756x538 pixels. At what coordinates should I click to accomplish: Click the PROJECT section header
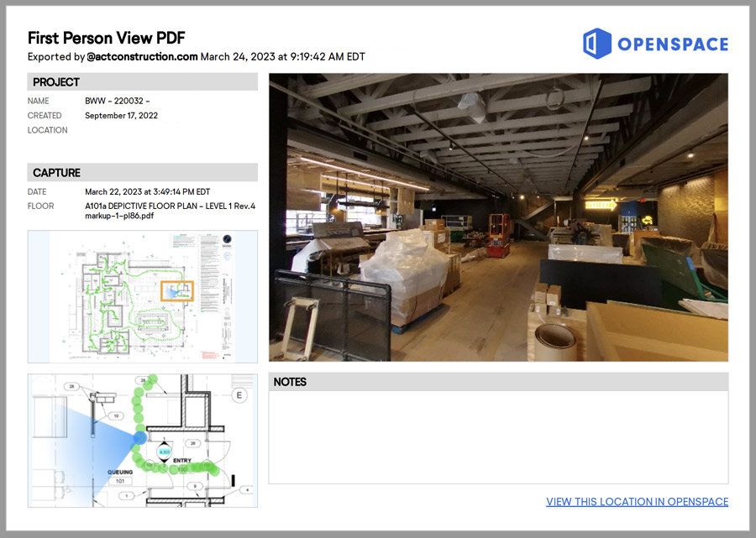pos(142,82)
